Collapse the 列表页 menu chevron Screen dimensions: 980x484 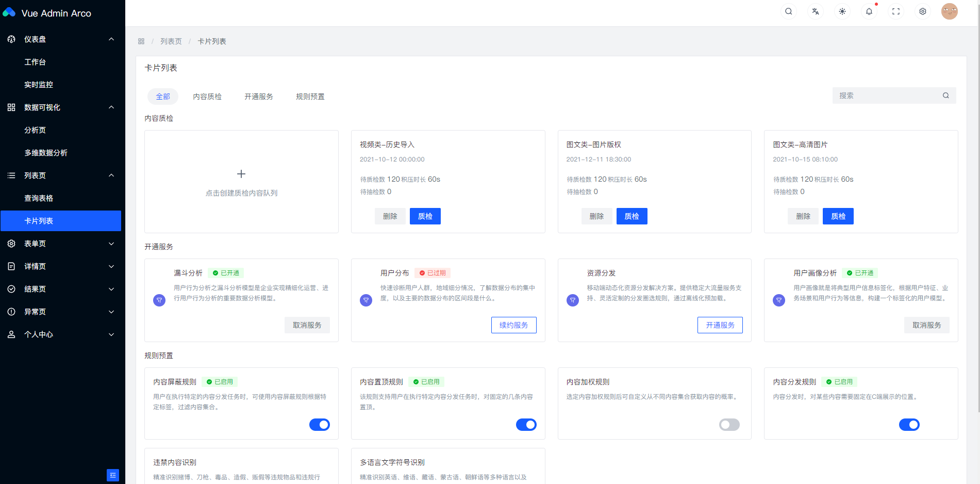pos(111,175)
